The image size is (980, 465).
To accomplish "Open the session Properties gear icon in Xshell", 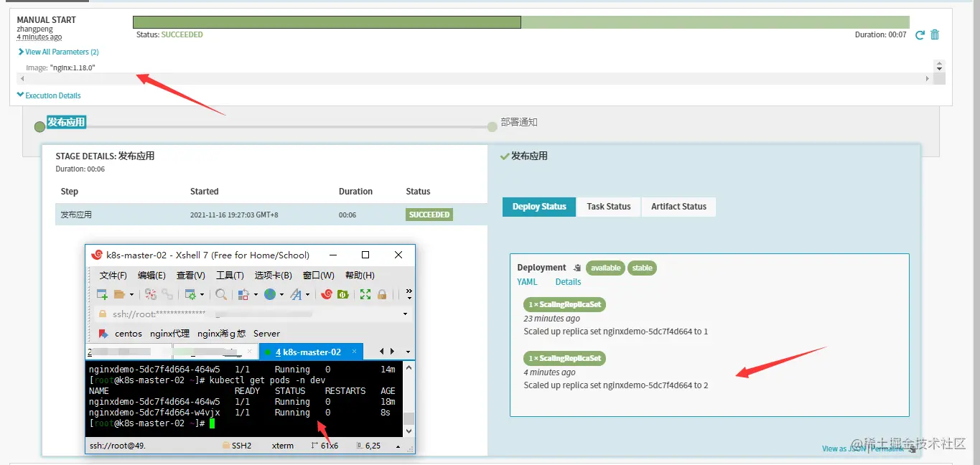I will pyautogui.click(x=190, y=294).
